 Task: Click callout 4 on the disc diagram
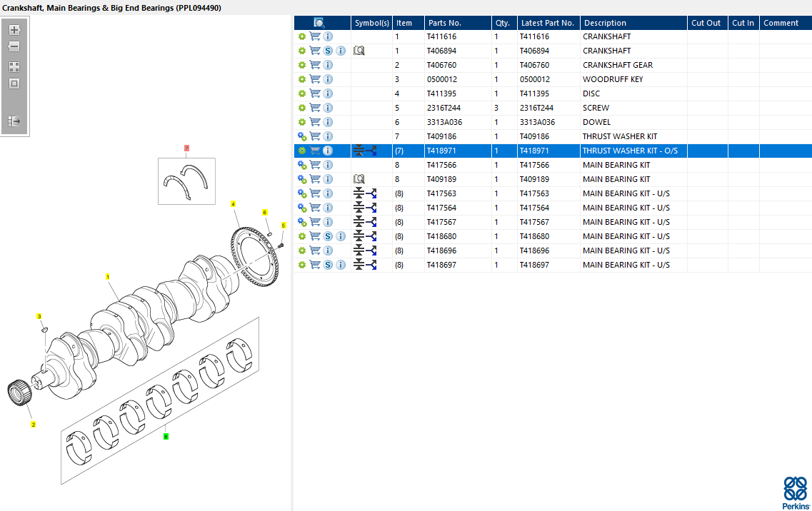click(x=233, y=204)
